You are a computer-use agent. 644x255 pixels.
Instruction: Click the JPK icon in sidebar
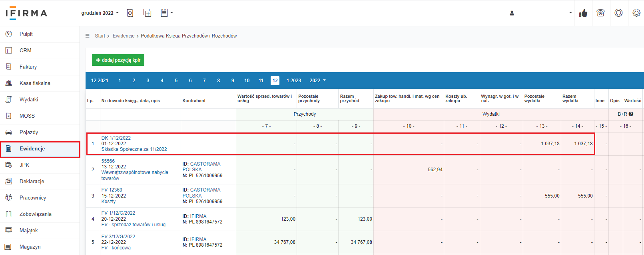coord(8,165)
